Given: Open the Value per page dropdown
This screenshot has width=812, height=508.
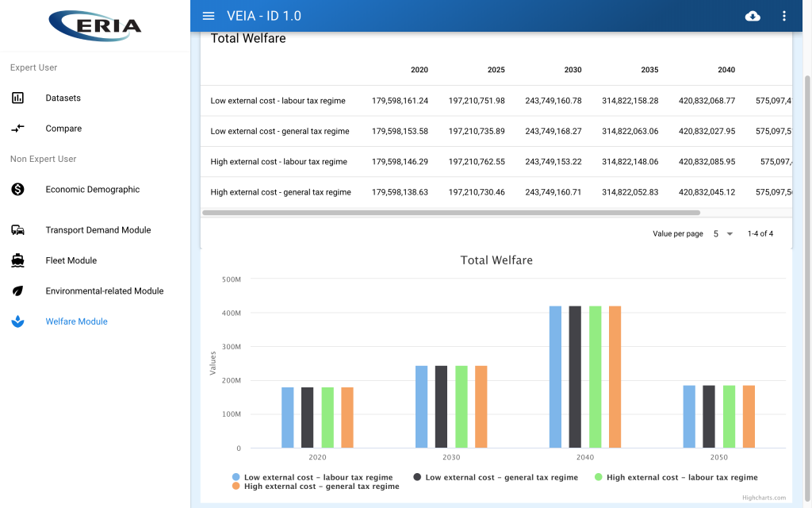Looking at the screenshot, I should click(723, 234).
